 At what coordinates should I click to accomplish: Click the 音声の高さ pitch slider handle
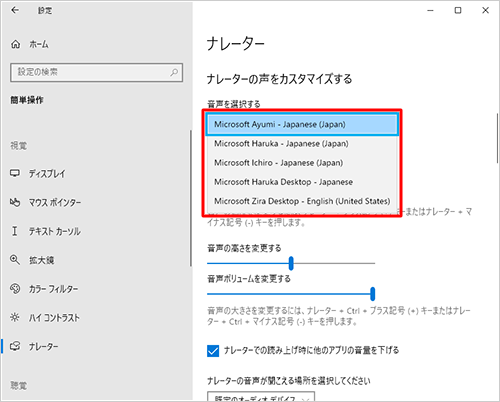tap(291, 263)
